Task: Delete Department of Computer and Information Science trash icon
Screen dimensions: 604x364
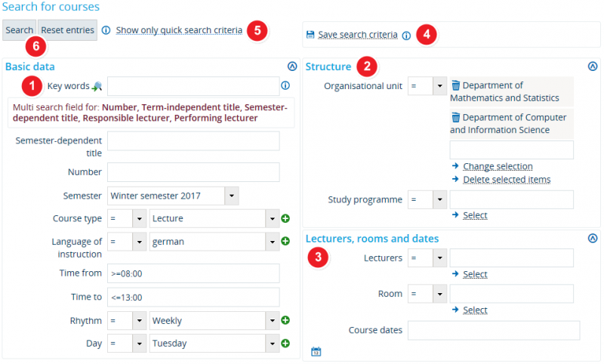Action: 456,117
